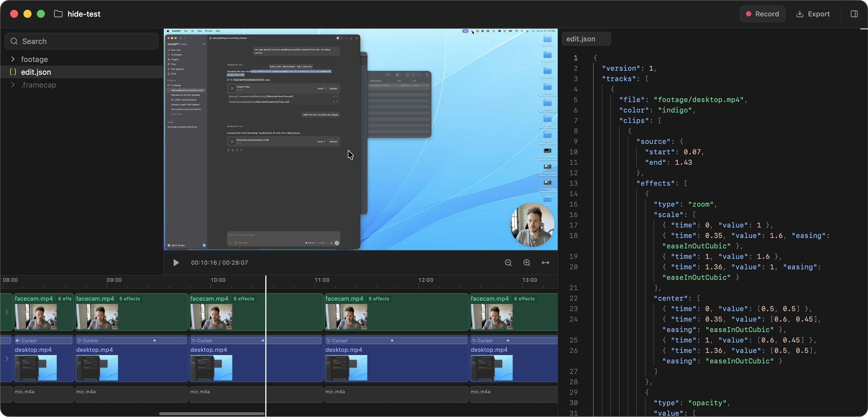Click the 09:00 mark on the timeline ruler

pyautogui.click(x=114, y=280)
